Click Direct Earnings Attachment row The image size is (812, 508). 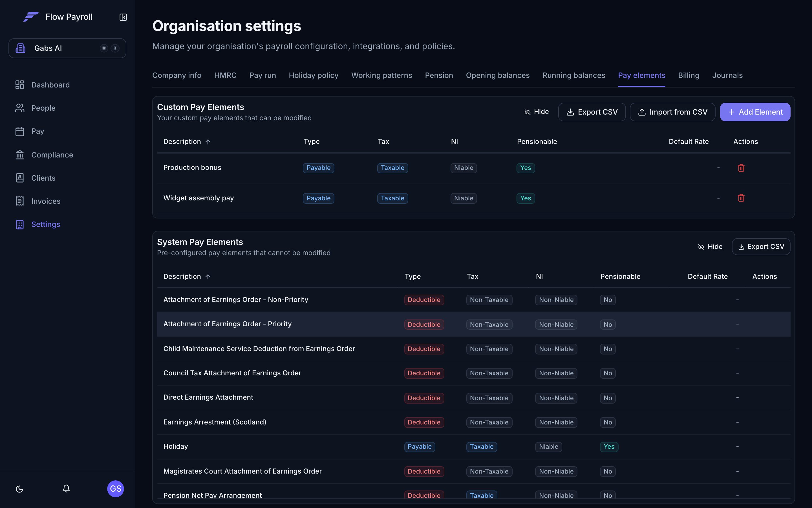[473, 397]
